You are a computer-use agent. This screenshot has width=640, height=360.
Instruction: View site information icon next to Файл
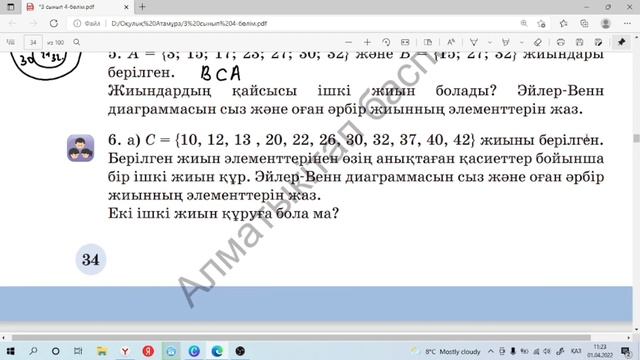pos(77,23)
